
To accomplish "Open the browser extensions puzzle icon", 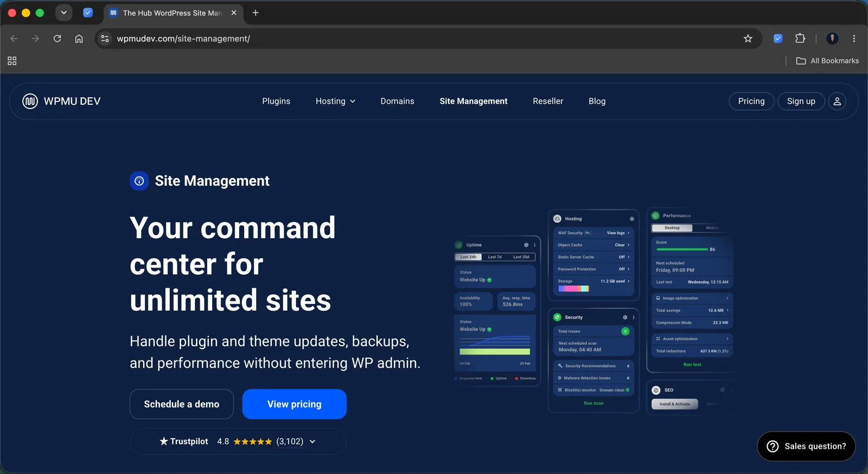I will [x=800, y=39].
